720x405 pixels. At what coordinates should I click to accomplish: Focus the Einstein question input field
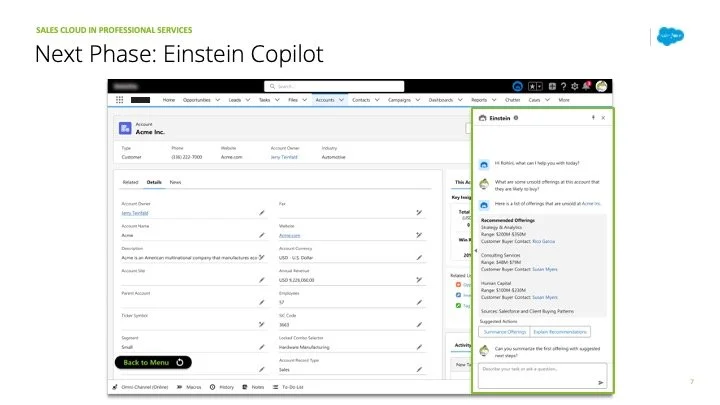click(542, 376)
